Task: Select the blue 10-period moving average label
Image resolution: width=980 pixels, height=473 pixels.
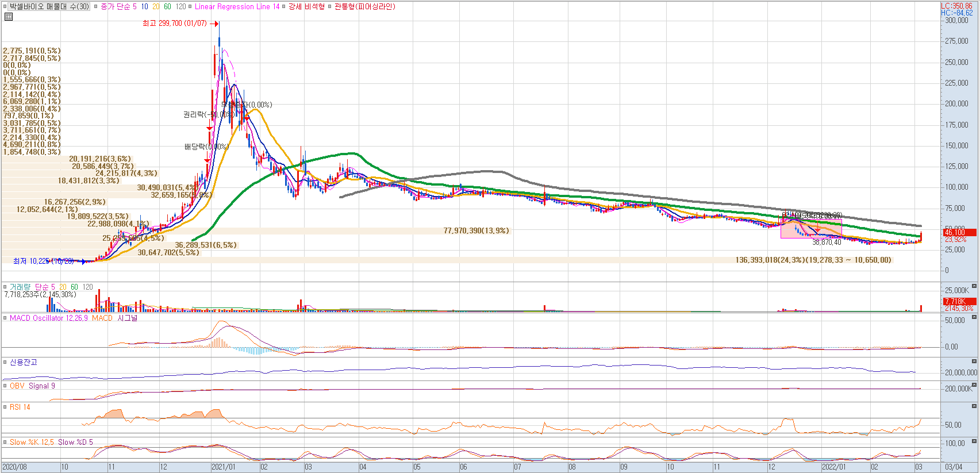Action: [144, 7]
